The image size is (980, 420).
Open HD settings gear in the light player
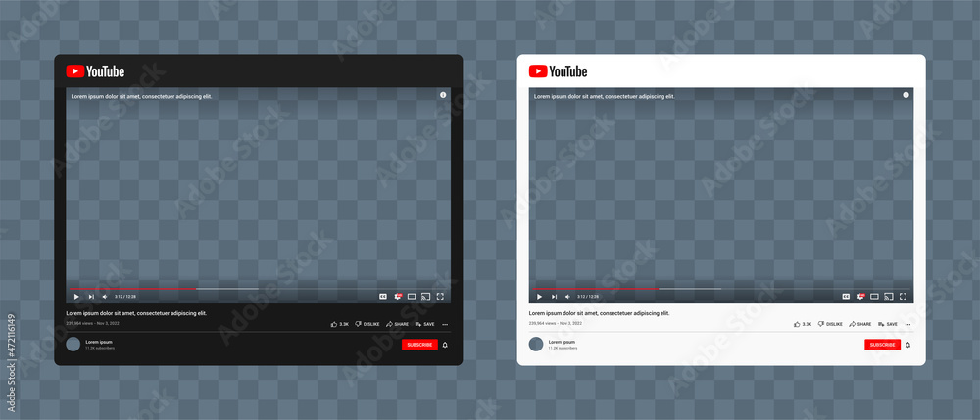(860, 297)
